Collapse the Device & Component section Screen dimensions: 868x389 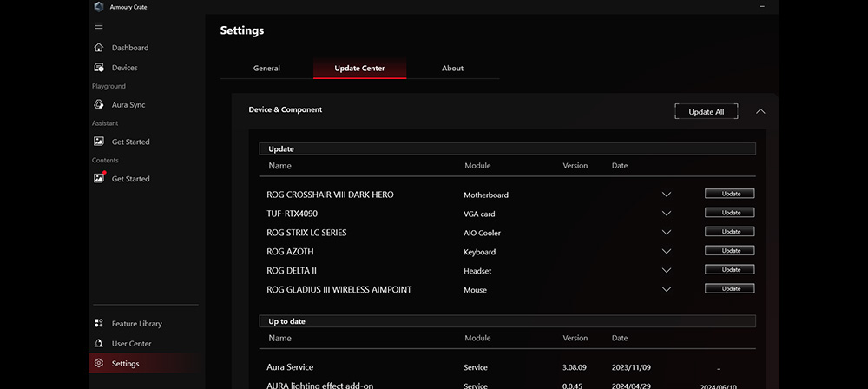[x=760, y=111]
